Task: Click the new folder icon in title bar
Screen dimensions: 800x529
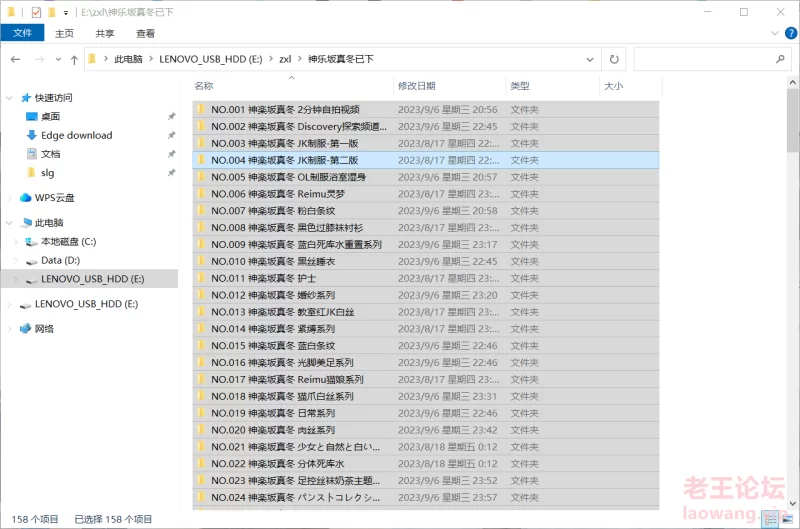Action: (x=52, y=12)
